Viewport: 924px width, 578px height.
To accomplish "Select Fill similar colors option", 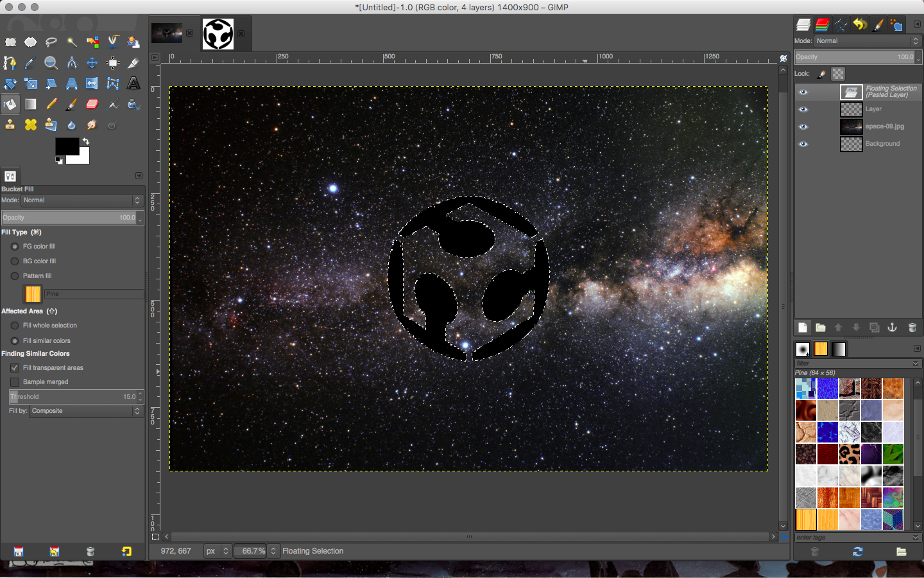I will pyautogui.click(x=15, y=341).
